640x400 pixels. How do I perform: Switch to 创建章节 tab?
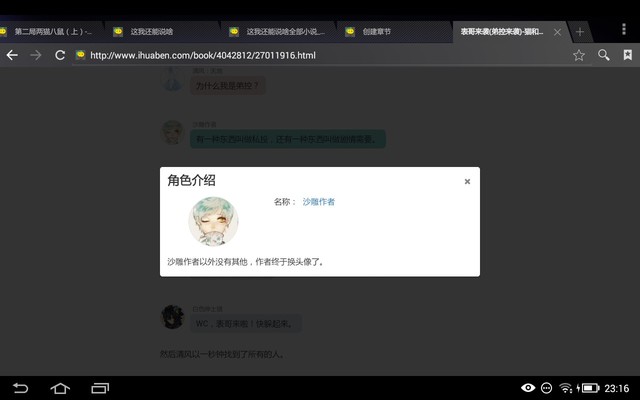385,32
